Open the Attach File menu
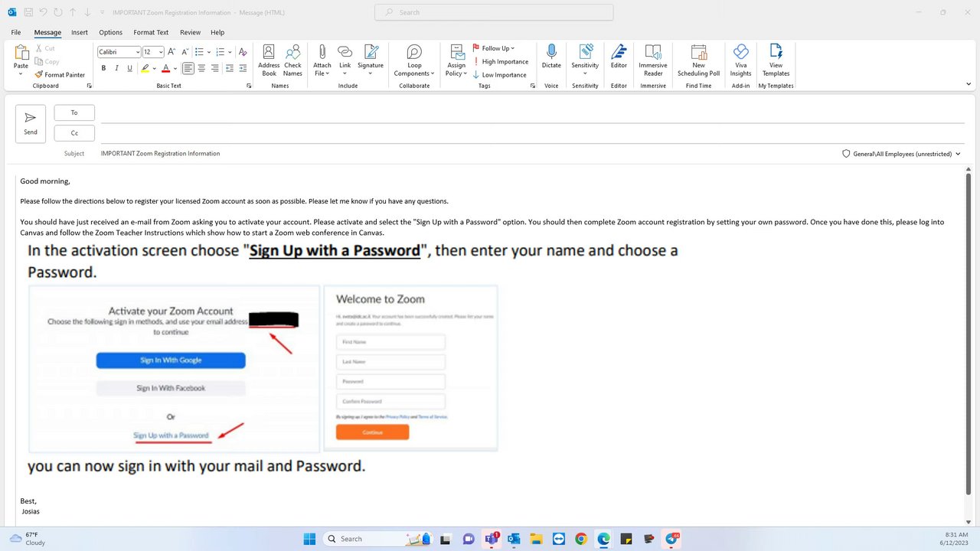The height and width of the screenshot is (551, 980). 322,60
